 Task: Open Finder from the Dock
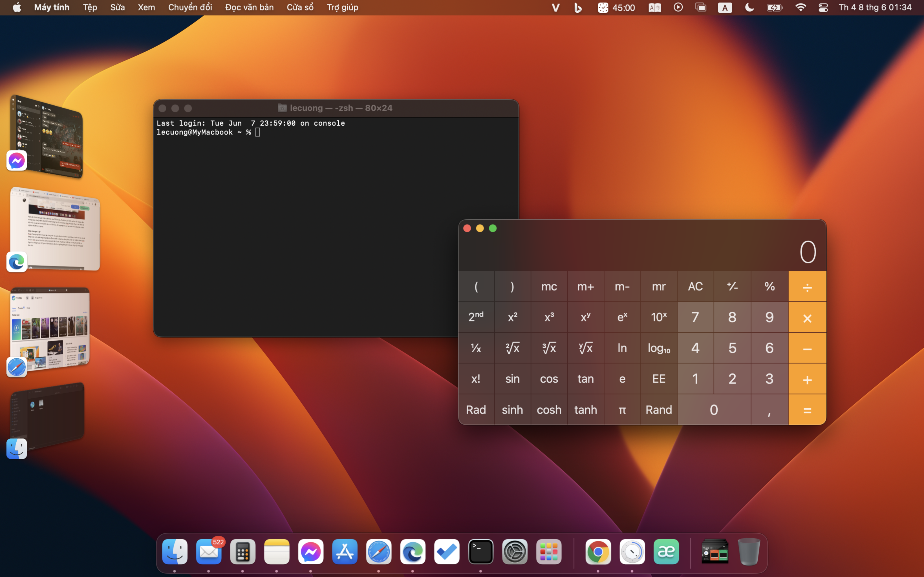175,551
